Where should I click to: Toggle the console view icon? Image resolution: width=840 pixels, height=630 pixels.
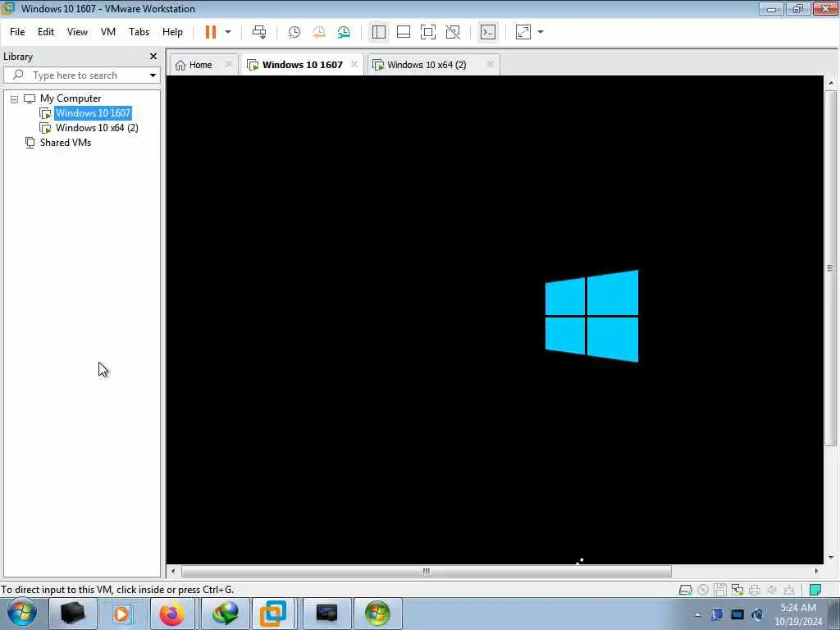click(488, 32)
